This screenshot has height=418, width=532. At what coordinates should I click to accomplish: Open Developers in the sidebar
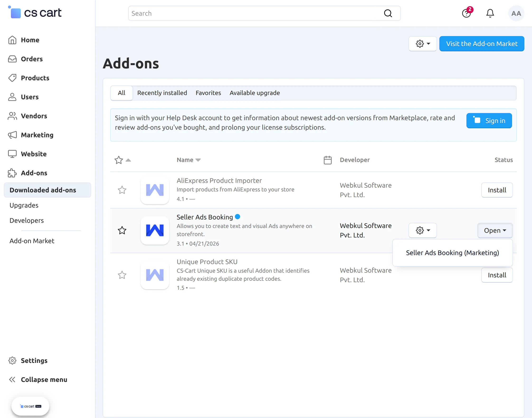click(27, 220)
